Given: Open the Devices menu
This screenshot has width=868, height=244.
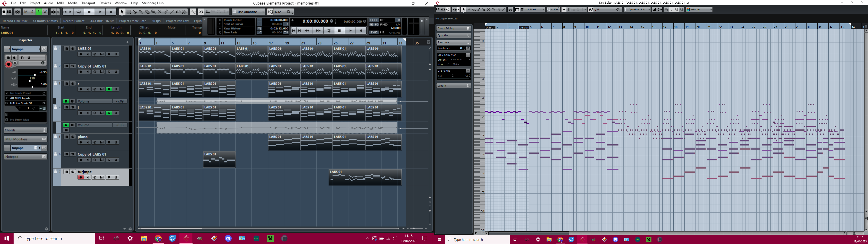Looking at the screenshot, I should coord(105,3).
